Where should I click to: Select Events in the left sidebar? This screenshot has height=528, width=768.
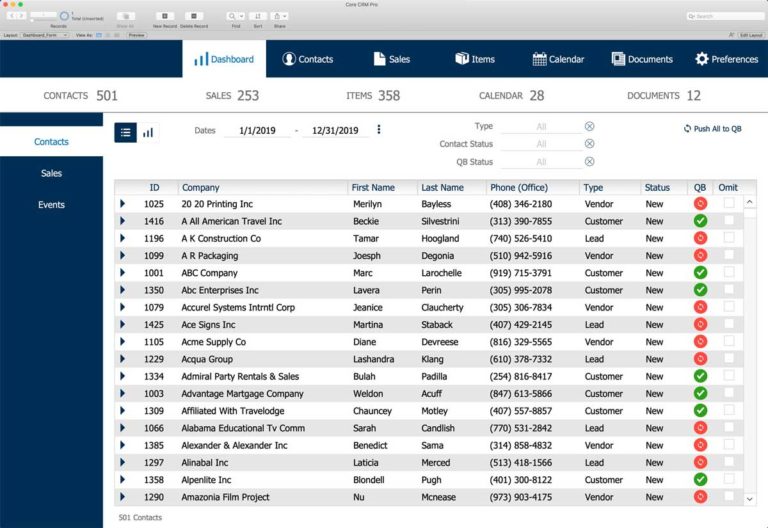click(x=51, y=205)
